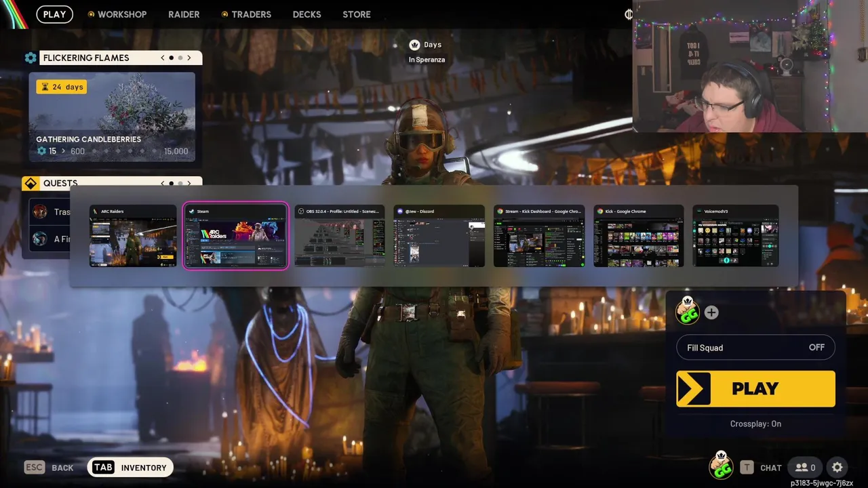868x488 pixels.
Task: Open the Workshop tab
Action: pos(117,14)
